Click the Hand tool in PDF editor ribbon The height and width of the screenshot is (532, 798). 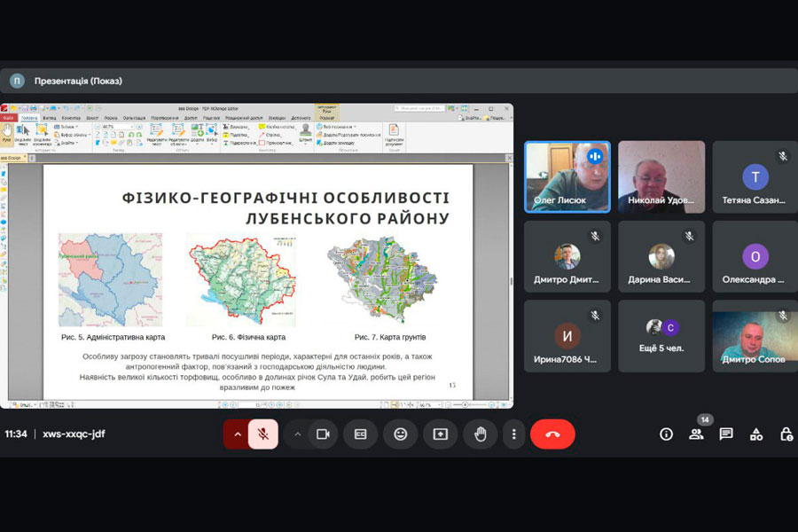pos(7,133)
